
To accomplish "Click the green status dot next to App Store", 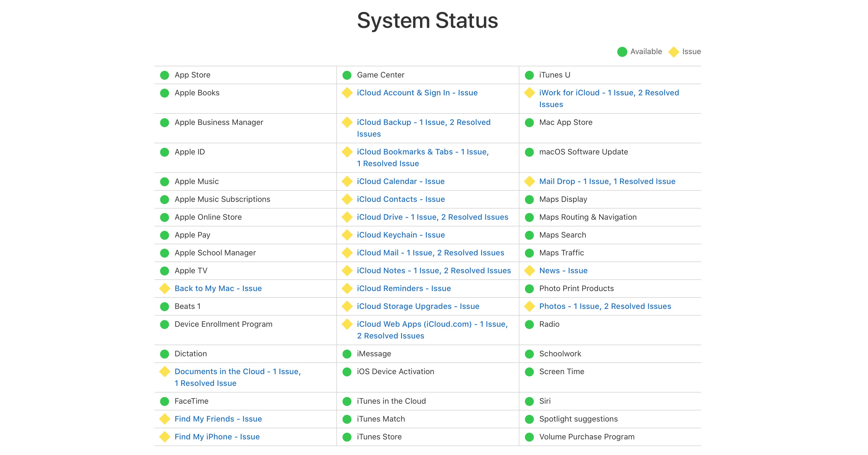I will pyautogui.click(x=165, y=75).
